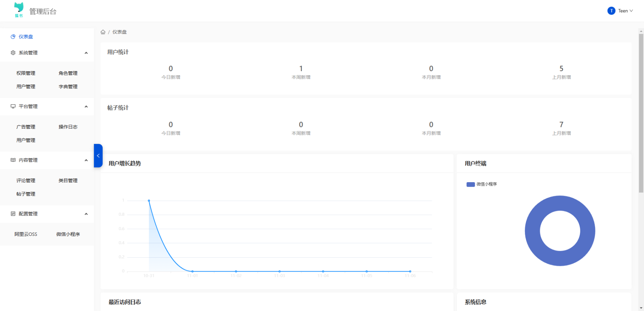Click the monitor icon beside 平台管理

(13, 107)
